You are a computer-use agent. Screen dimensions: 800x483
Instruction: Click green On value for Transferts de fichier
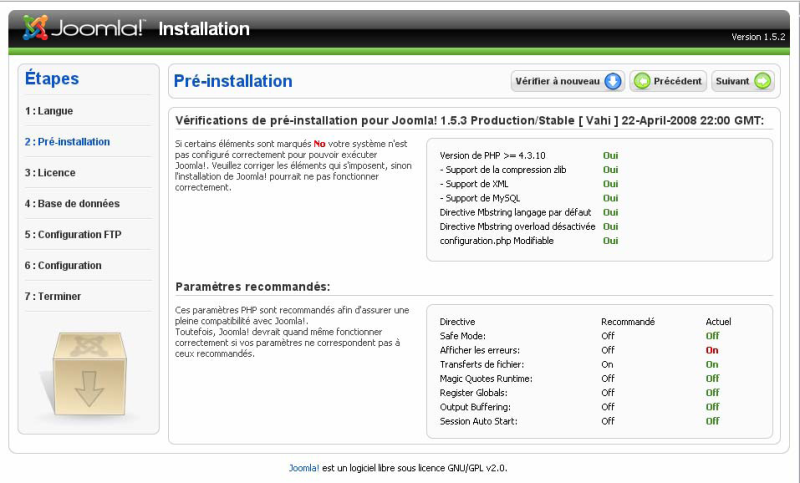tap(712, 365)
